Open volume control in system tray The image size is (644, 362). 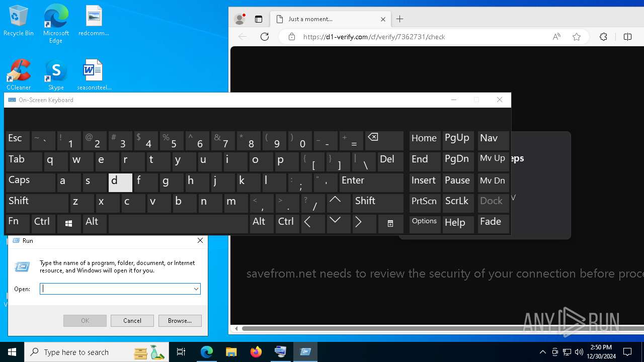coord(579,352)
